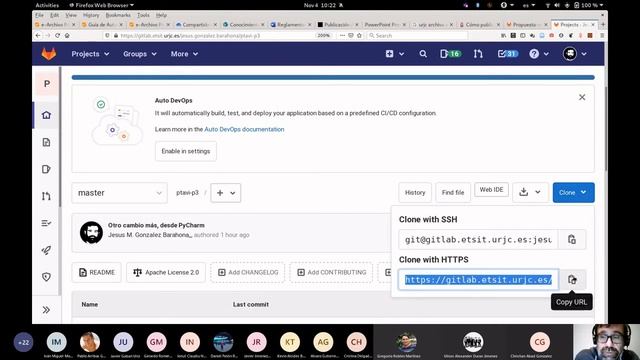Viewport: 640px width, 360px height.
Task: Open the Groups dropdown menu
Action: point(140,54)
